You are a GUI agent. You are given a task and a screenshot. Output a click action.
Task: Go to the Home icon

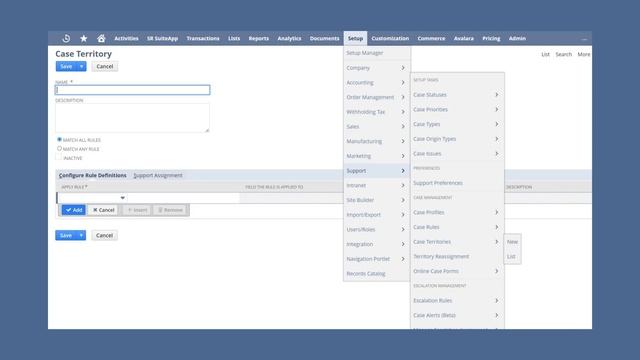101,38
